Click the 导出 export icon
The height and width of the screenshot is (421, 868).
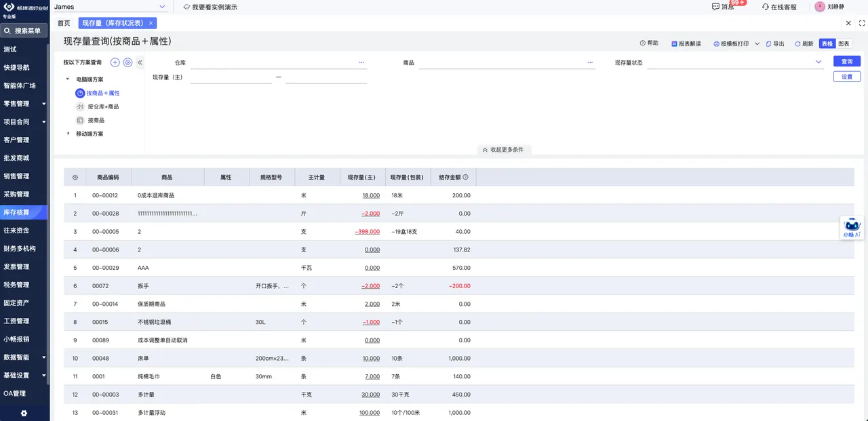tap(768, 43)
